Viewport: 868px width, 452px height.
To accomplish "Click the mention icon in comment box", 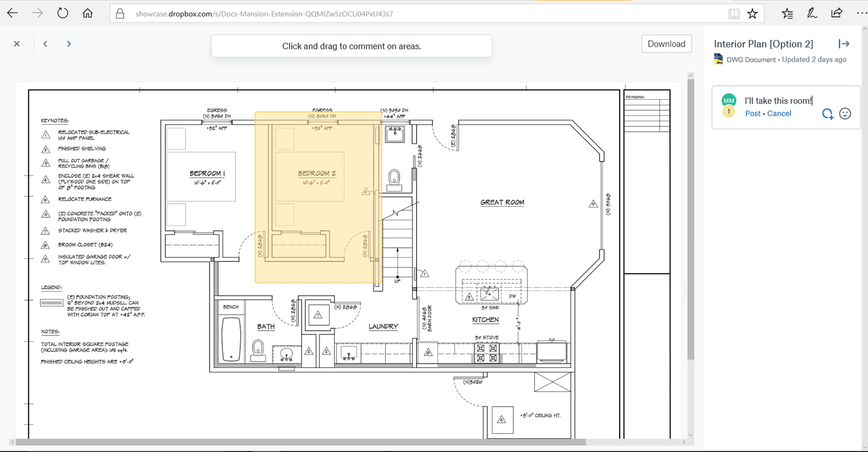I will click(x=827, y=113).
